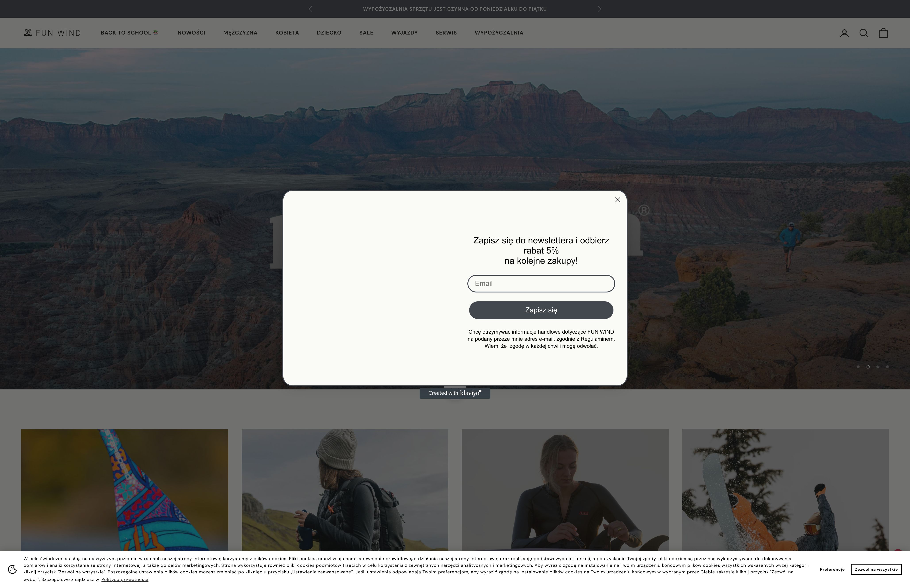Open the DZIECKO menu

[x=329, y=33]
